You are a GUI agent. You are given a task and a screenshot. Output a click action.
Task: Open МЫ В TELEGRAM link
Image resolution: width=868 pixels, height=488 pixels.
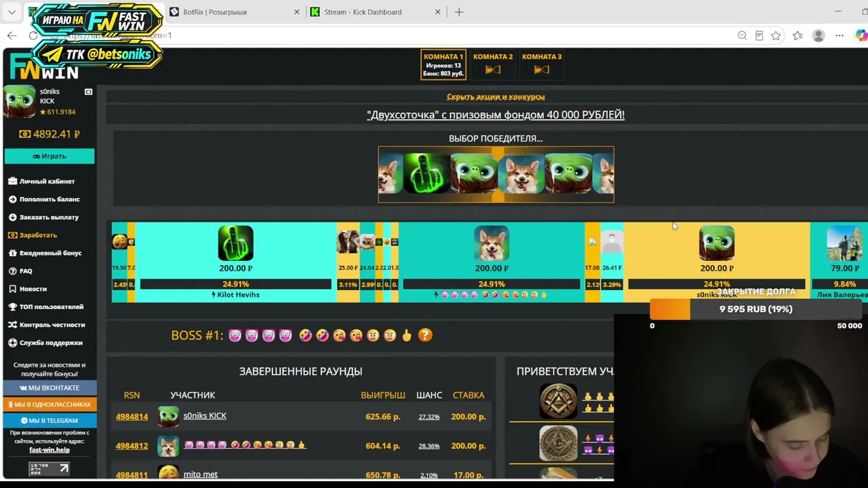click(50, 420)
